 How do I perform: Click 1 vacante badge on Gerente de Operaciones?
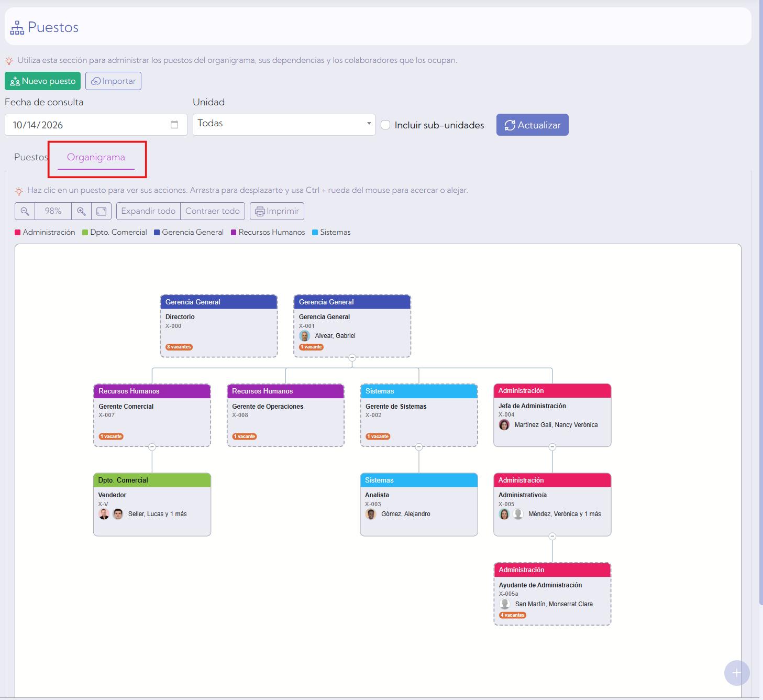[x=245, y=436]
